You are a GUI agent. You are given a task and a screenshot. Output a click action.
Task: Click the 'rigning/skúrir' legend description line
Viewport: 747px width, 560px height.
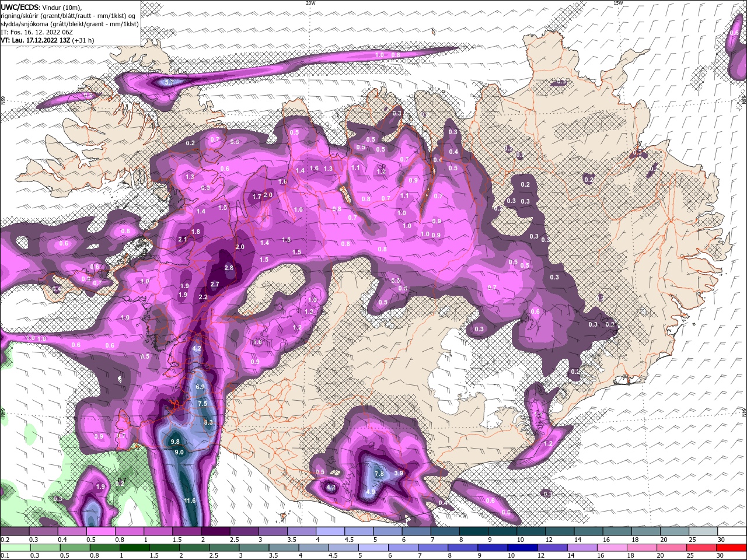[68, 16]
